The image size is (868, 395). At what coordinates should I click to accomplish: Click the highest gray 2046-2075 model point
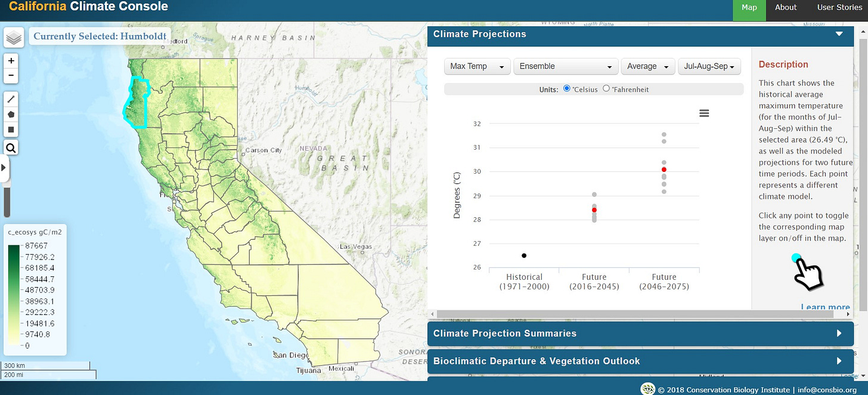click(x=664, y=135)
